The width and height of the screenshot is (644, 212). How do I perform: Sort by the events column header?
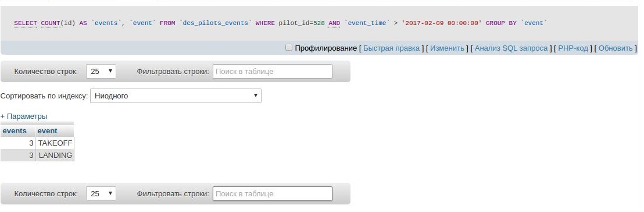pyautogui.click(x=15, y=131)
